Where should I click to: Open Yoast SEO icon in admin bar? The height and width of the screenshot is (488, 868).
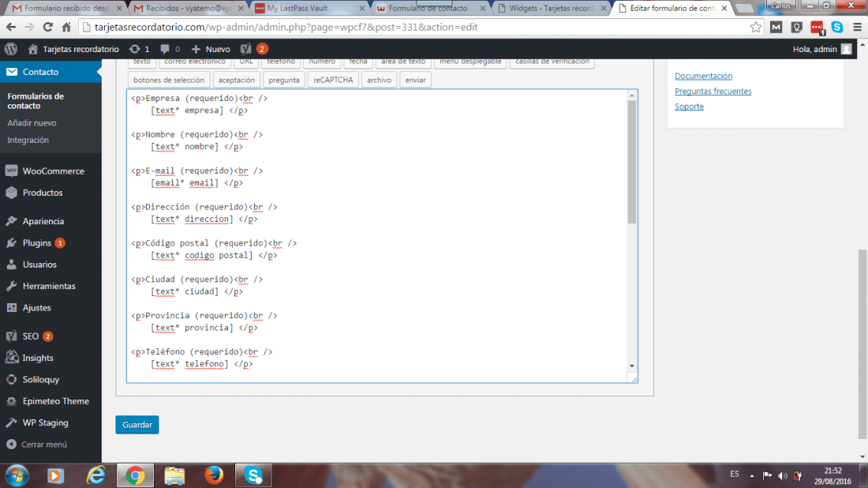[x=245, y=49]
